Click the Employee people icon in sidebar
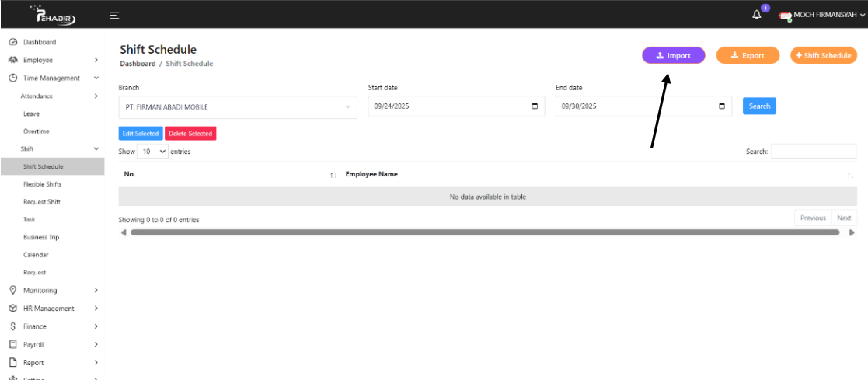The image size is (868, 380). click(12, 60)
